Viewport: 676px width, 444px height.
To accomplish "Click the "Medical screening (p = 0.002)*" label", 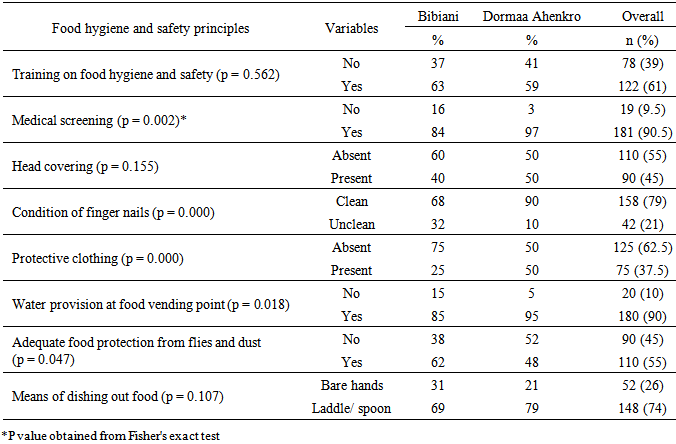I will click(x=97, y=120).
